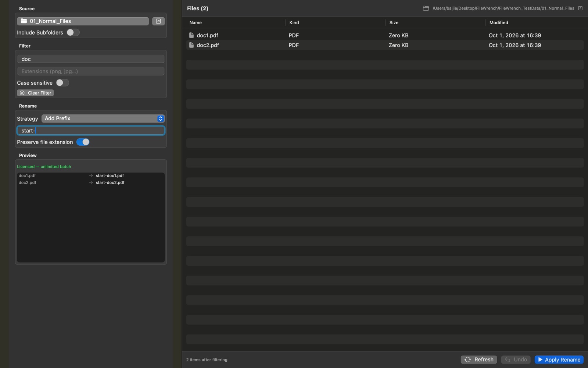Reveal the path with the top-right arrow icon
This screenshot has width=588, height=368.
pyautogui.click(x=580, y=8)
